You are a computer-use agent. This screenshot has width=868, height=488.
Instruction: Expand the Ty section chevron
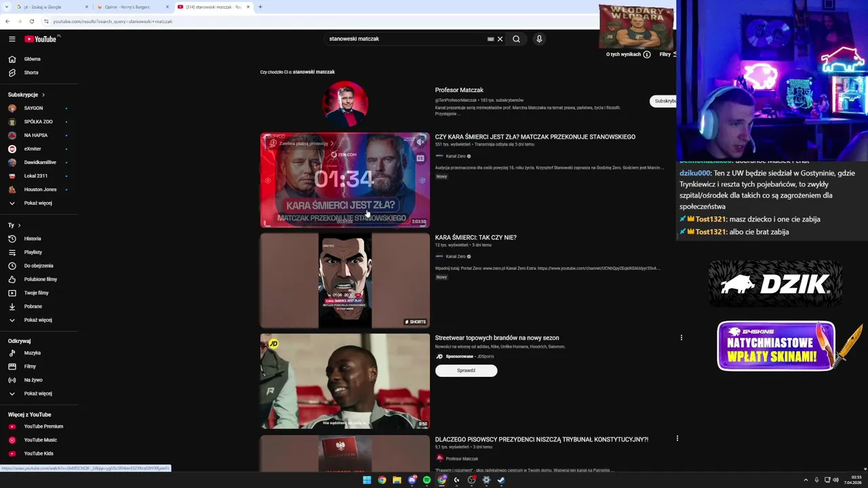[x=19, y=225]
